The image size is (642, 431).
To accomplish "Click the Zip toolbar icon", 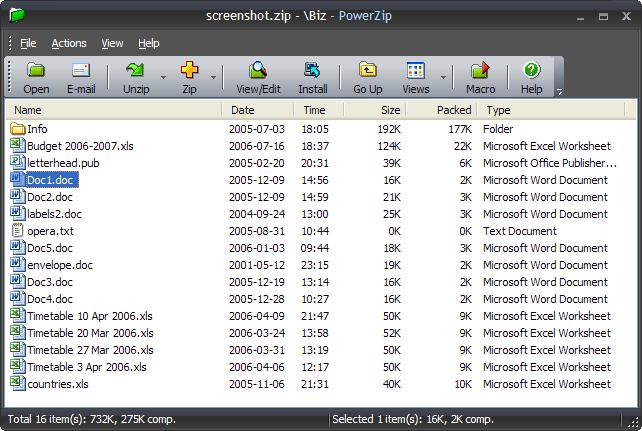I will pyautogui.click(x=189, y=70).
